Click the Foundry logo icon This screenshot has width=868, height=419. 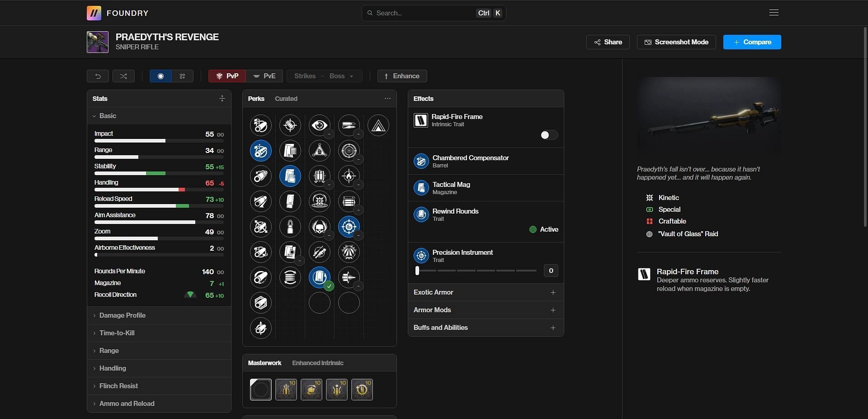pyautogui.click(x=94, y=13)
